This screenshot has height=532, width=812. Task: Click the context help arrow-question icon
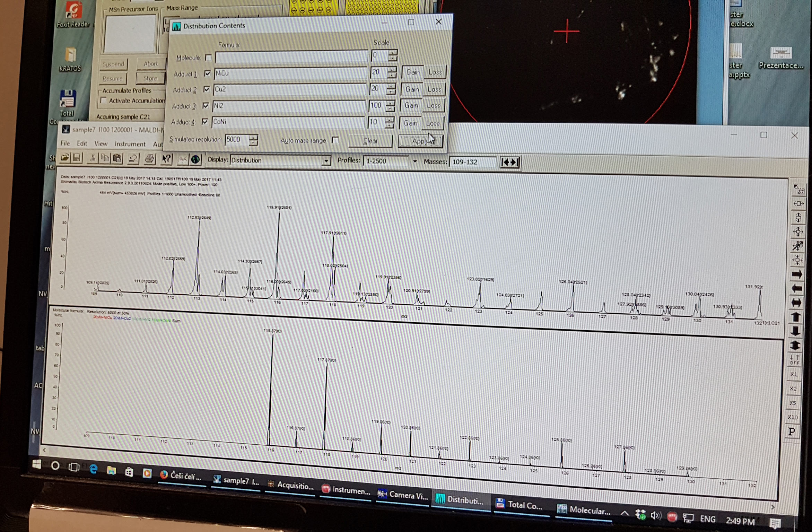[166, 159]
